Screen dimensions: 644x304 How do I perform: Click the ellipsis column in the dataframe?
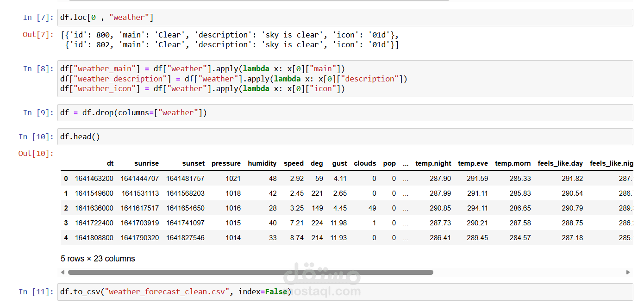(x=406, y=163)
